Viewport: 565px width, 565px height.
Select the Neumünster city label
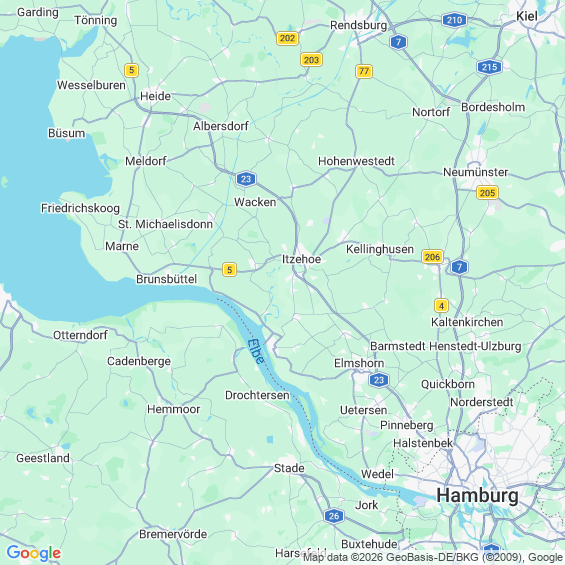pyautogui.click(x=476, y=172)
